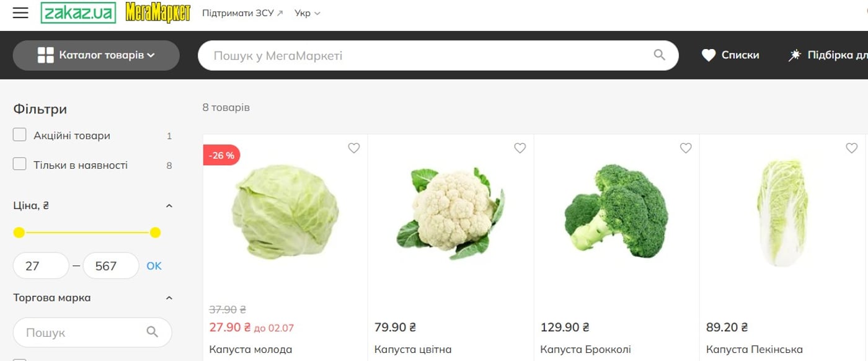This screenshot has height=361, width=868.
Task: Open the Підбірка item in the top bar
Action: coord(827,55)
